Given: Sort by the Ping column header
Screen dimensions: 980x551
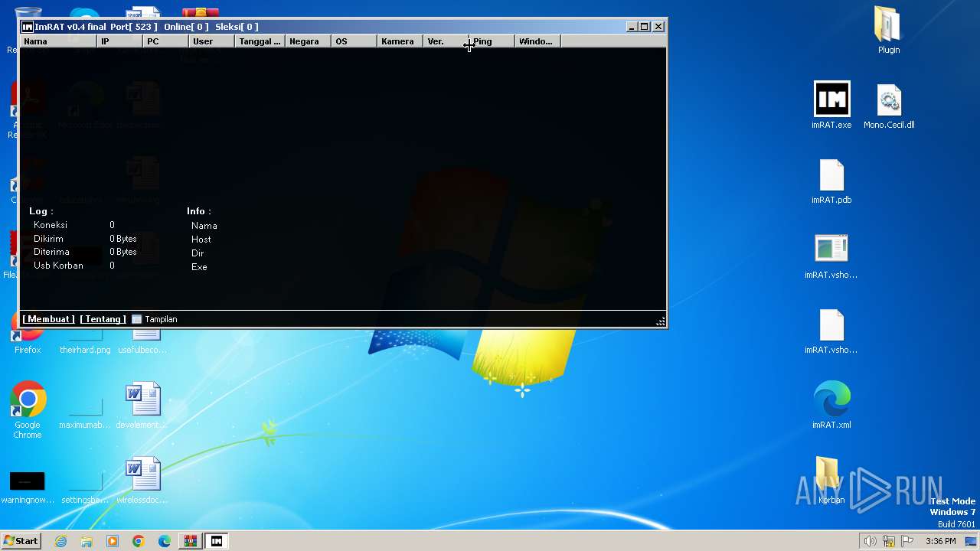Looking at the screenshot, I should pos(492,41).
